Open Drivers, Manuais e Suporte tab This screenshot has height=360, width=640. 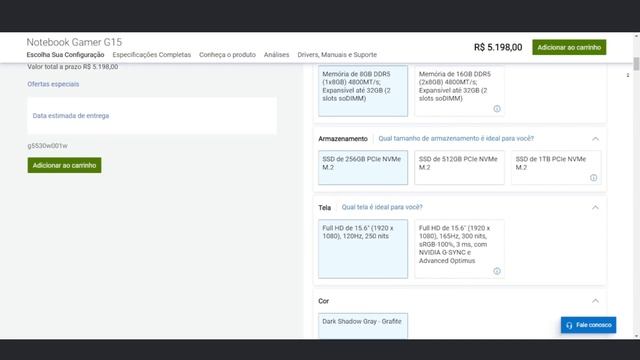[x=337, y=55]
